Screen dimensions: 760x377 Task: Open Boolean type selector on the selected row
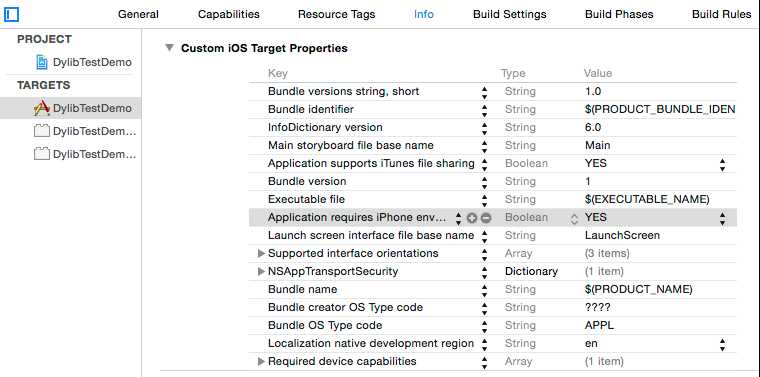click(x=574, y=219)
